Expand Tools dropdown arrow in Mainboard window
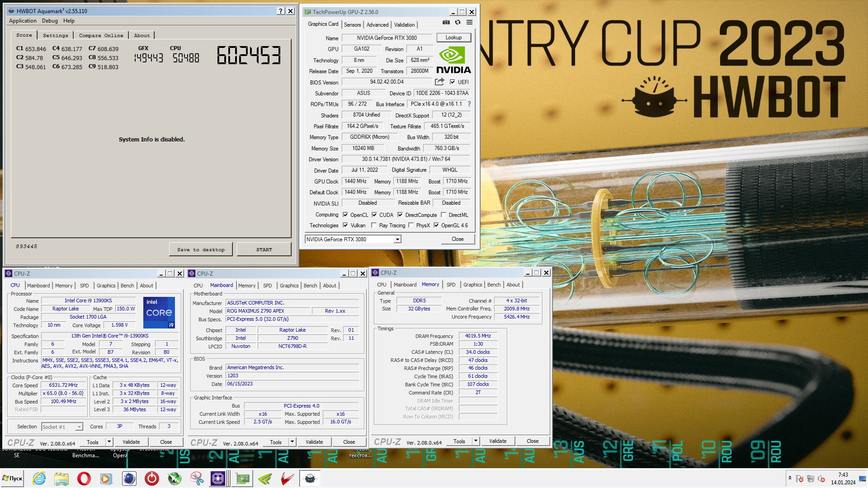The height and width of the screenshot is (488, 868). pos(292,442)
